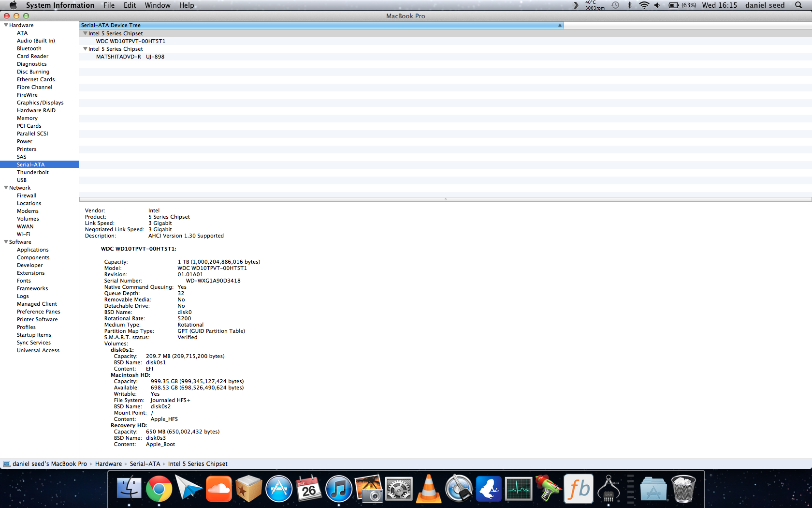Click Hardware in the path bar
Image resolution: width=812 pixels, height=508 pixels.
[108, 463]
